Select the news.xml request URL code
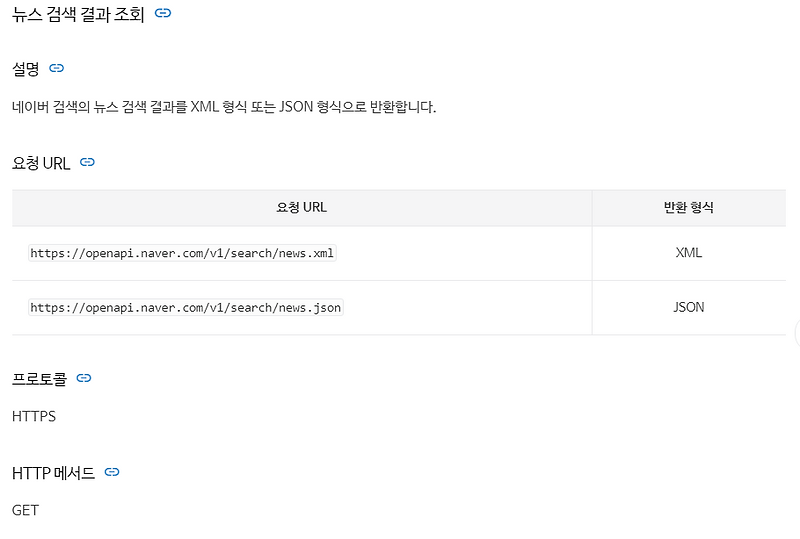 click(182, 253)
